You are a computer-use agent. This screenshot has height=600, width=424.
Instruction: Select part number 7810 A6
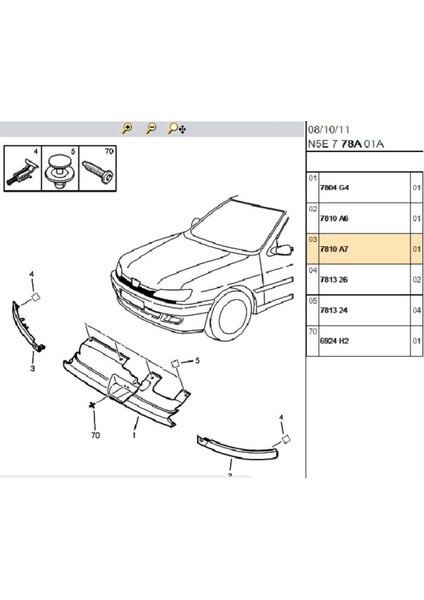click(x=334, y=218)
